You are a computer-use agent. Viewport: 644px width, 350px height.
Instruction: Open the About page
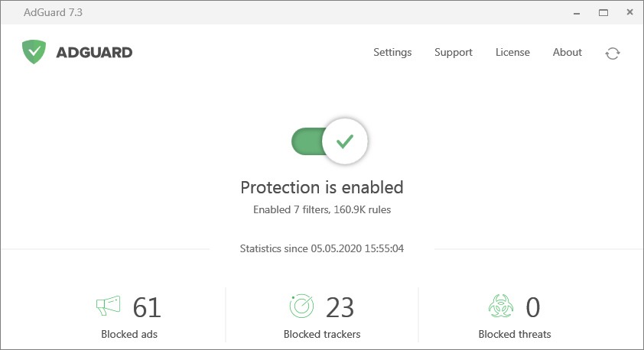click(x=568, y=52)
